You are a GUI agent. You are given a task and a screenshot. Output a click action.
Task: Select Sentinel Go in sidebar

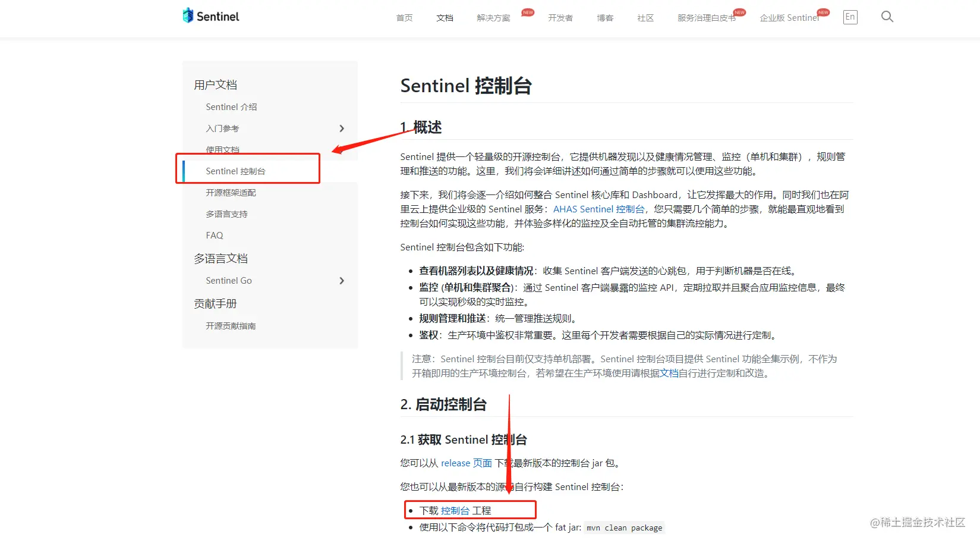tap(229, 281)
